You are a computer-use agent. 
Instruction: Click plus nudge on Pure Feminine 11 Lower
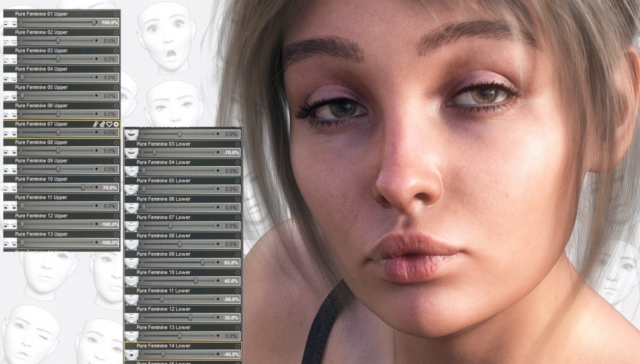point(218,299)
